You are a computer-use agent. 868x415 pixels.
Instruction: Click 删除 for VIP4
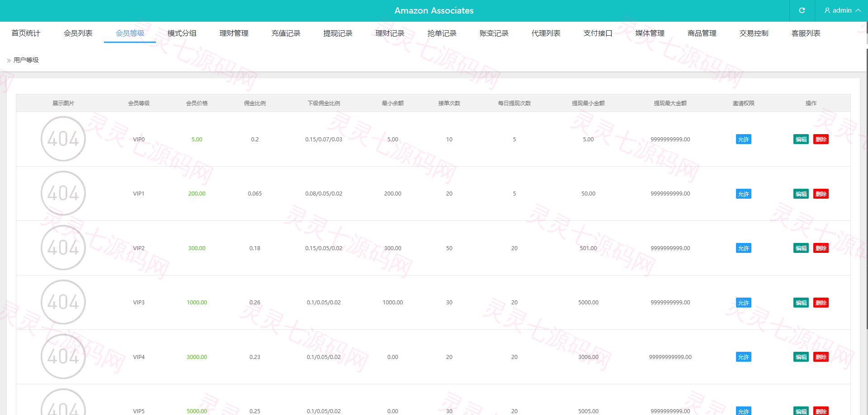(821, 357)
